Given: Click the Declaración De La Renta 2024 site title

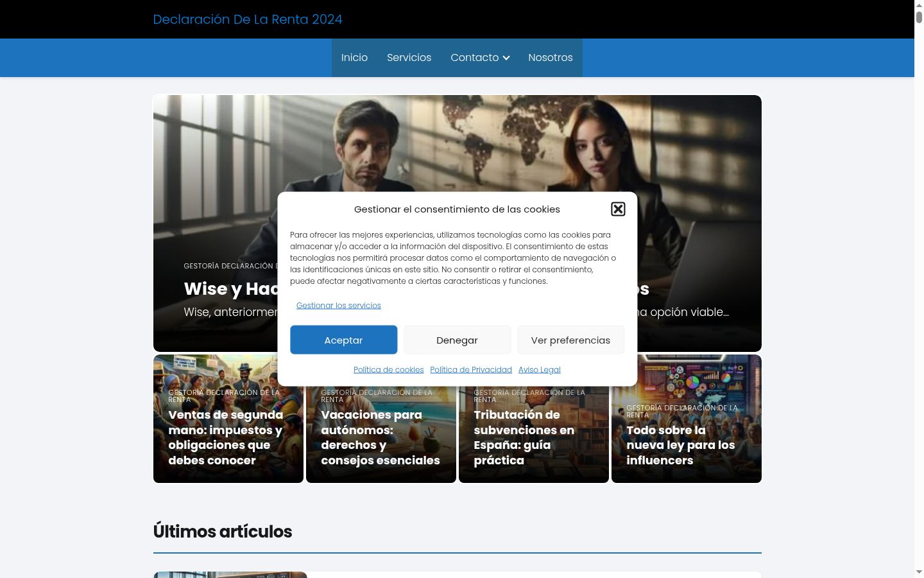Looking at the screenshot, I should [x=248, y=19].
